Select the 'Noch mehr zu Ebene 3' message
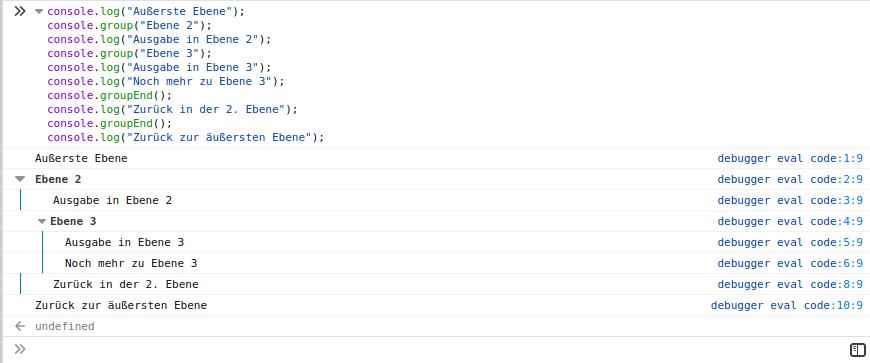 coord(131,264)
